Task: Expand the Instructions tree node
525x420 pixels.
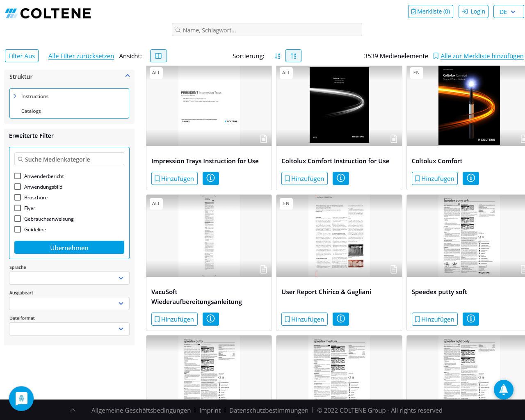Action: (15, 96)
